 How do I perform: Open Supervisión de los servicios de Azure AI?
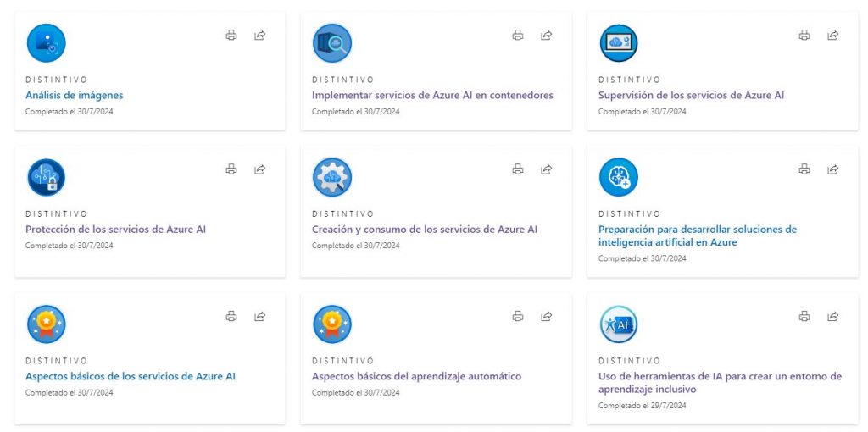691,95
